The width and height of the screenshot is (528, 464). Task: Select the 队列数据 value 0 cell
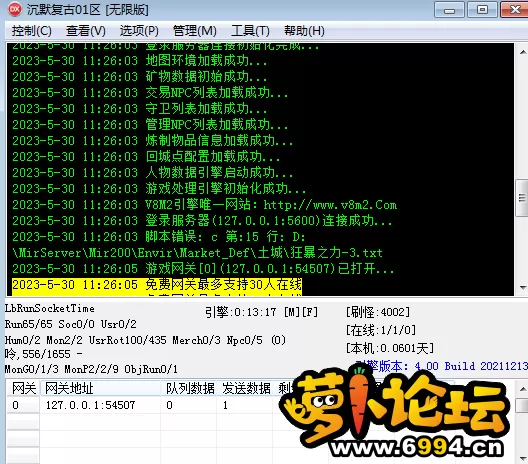[x=189, y=405]
